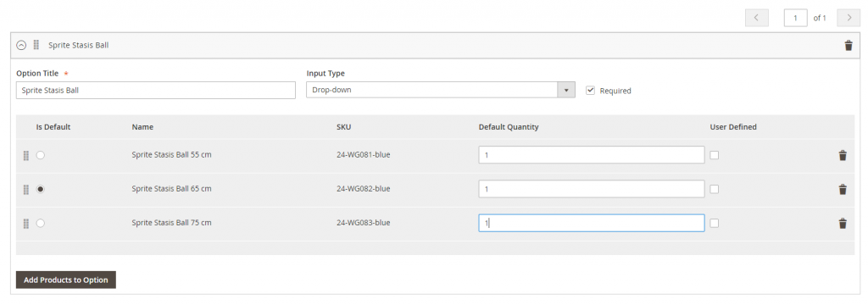This screenshot has width=868, height=305.
Task: Remove Sprite Stasis Ball 55 cm row
Action: click(x=843, y=156)
